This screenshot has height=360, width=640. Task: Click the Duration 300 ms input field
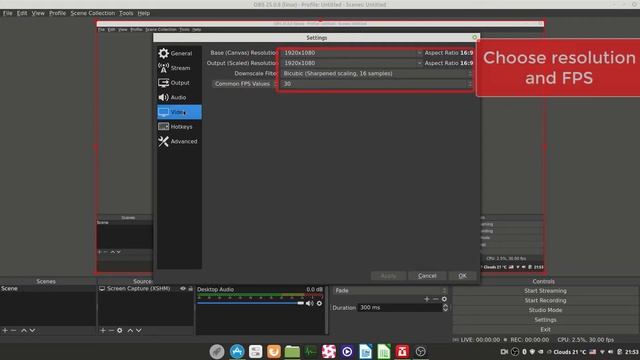point(400,307)
